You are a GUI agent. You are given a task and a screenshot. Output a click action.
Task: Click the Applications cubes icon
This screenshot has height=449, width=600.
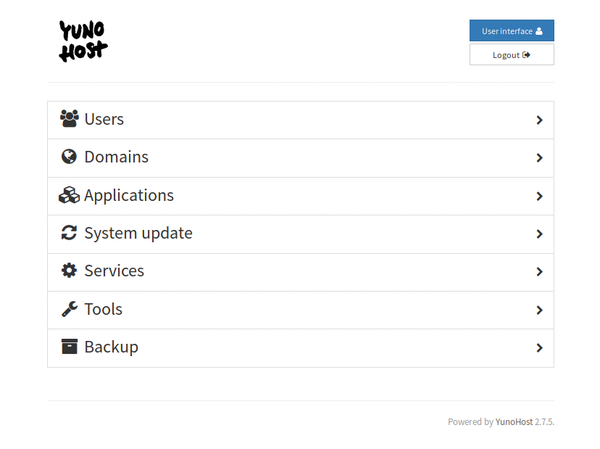pyautogui.click(x=69, y=195)
